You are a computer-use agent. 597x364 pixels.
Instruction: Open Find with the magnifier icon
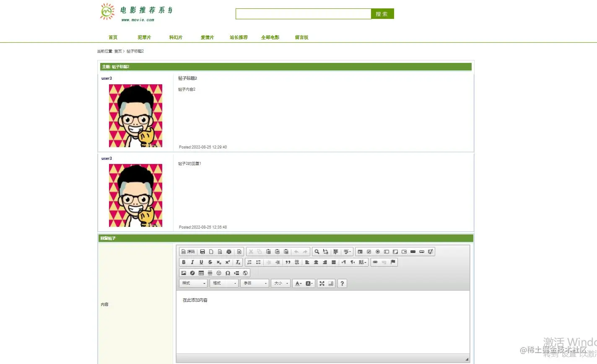[317, 252]
